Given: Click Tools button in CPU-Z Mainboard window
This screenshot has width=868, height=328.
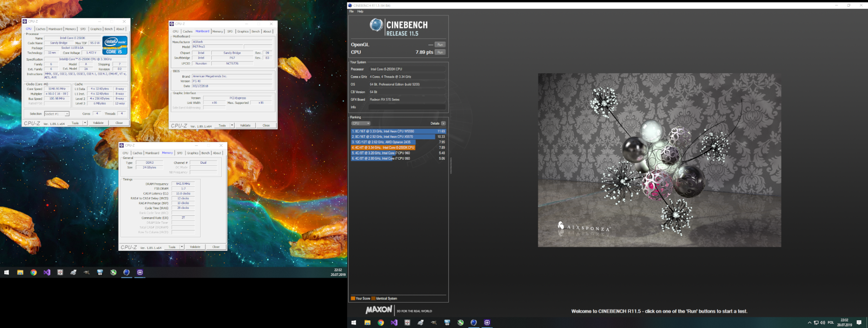Looking at the screenshot, I should click(222, 125).
